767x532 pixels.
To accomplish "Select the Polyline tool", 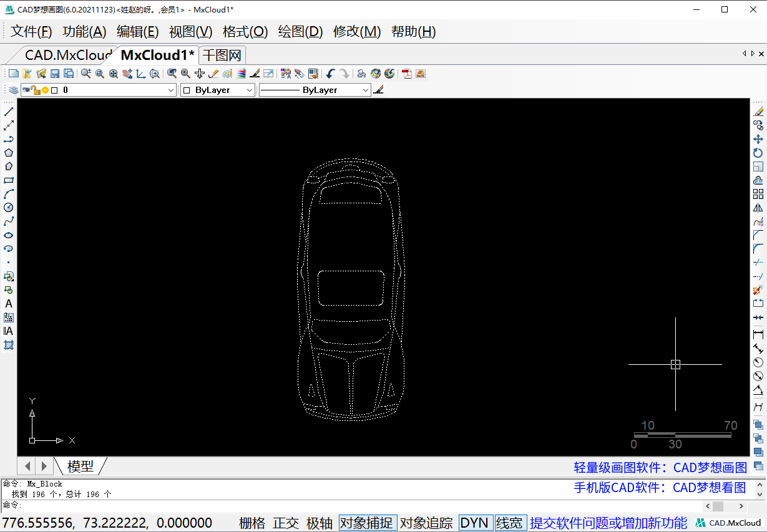I will point(9,139).
